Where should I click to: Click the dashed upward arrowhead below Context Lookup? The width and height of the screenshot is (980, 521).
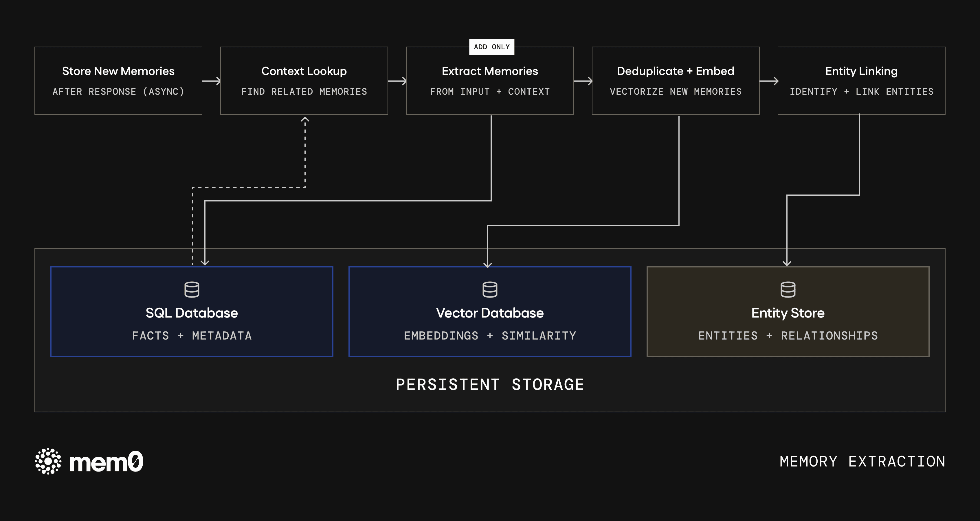click(x=305, y=120)
